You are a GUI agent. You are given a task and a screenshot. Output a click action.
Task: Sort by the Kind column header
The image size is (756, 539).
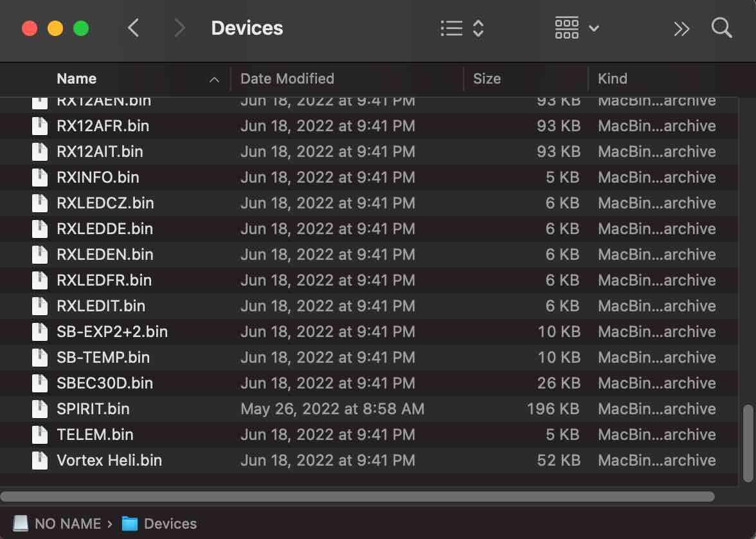[x=612, y=78]
